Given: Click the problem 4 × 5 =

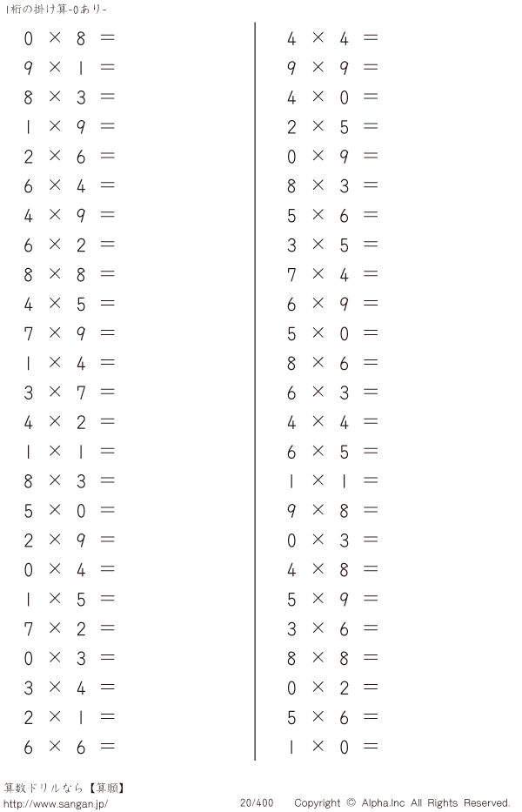Looking at the screenshot, I should coord(70,304).
